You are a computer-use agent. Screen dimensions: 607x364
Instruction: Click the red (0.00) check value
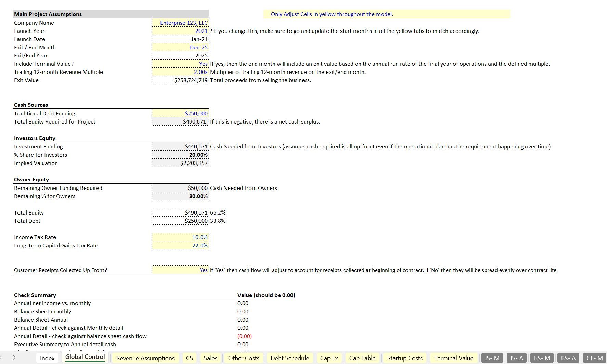[x=245, y=336]
